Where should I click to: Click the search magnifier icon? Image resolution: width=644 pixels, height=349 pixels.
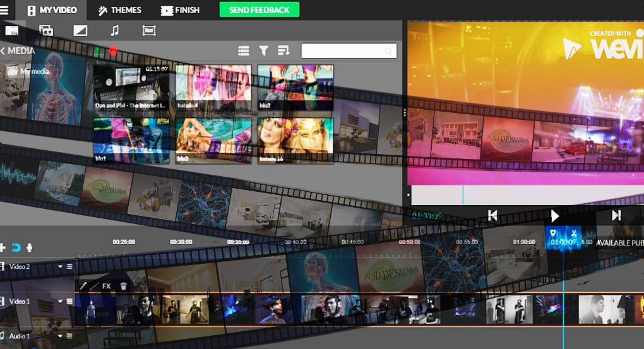(x=388, y=51)
